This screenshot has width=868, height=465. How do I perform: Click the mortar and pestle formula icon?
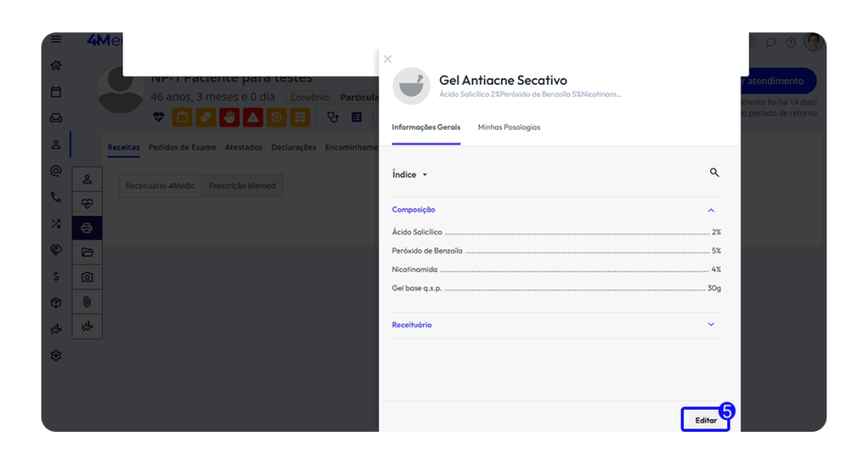[x=411, y=86]
